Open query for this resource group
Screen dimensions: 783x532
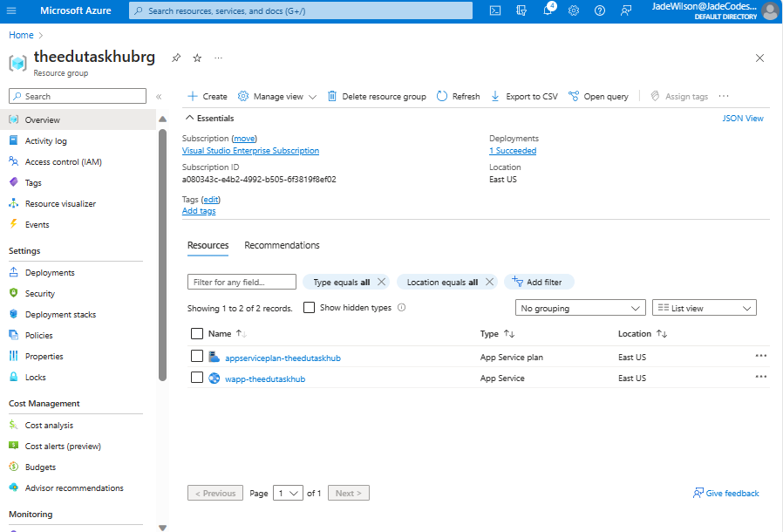598,96
